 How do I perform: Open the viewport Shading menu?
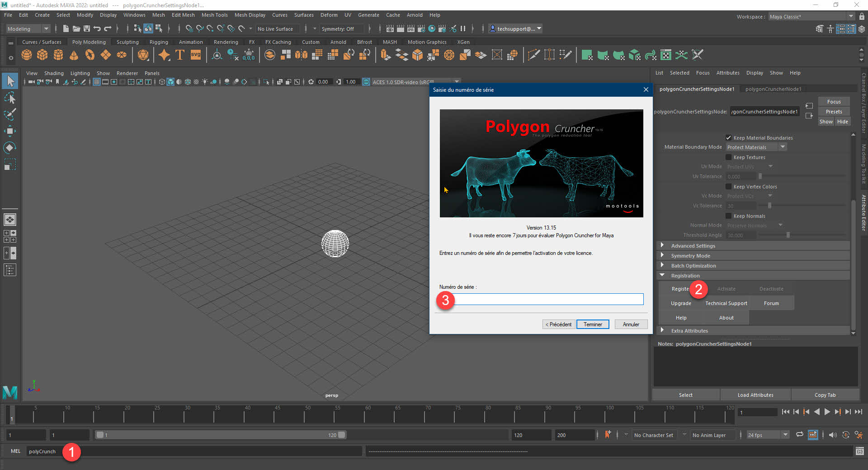pyautogui.click(x=54, y=73)
